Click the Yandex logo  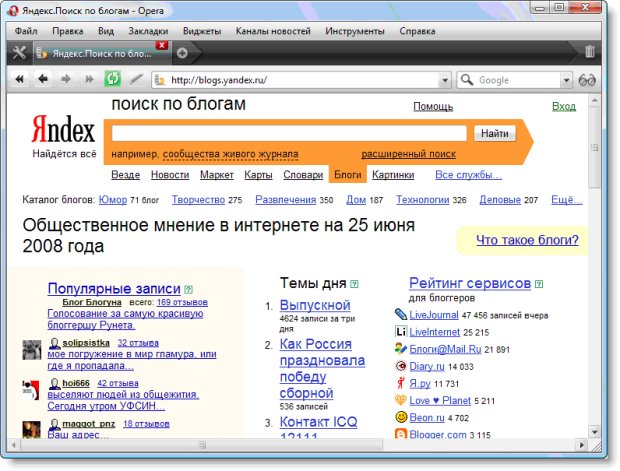coord(64,129)
